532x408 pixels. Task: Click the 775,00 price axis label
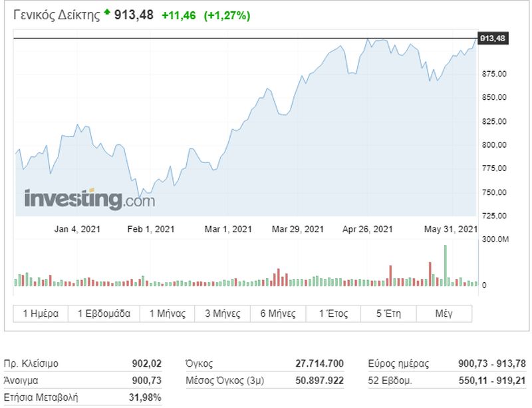point(494,168)
